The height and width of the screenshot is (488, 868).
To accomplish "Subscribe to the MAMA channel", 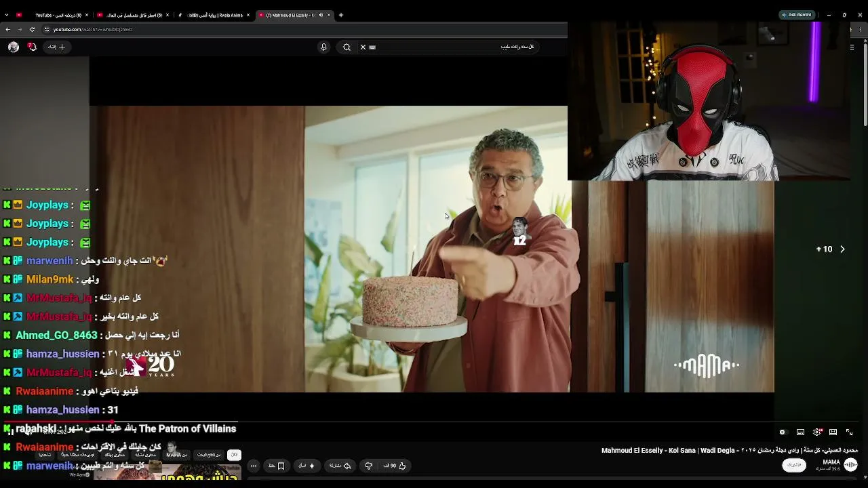I will 794,465.
